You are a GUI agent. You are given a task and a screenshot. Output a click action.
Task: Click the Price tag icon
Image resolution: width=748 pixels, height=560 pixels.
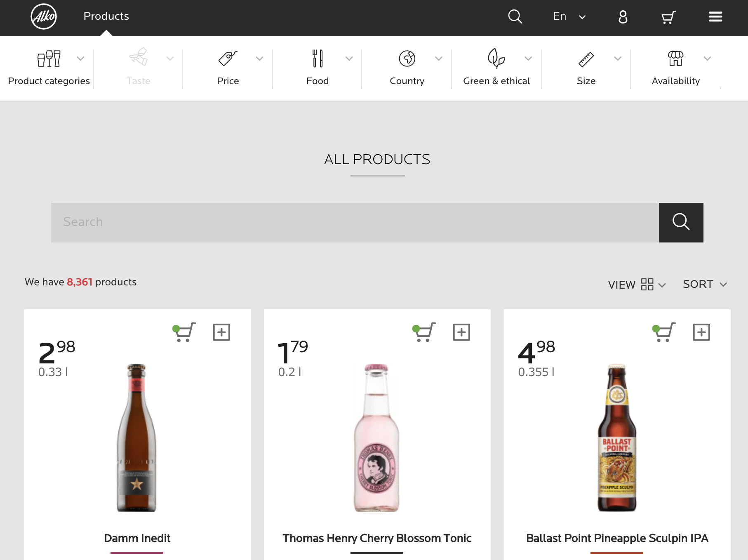click(x=228, y=59)
